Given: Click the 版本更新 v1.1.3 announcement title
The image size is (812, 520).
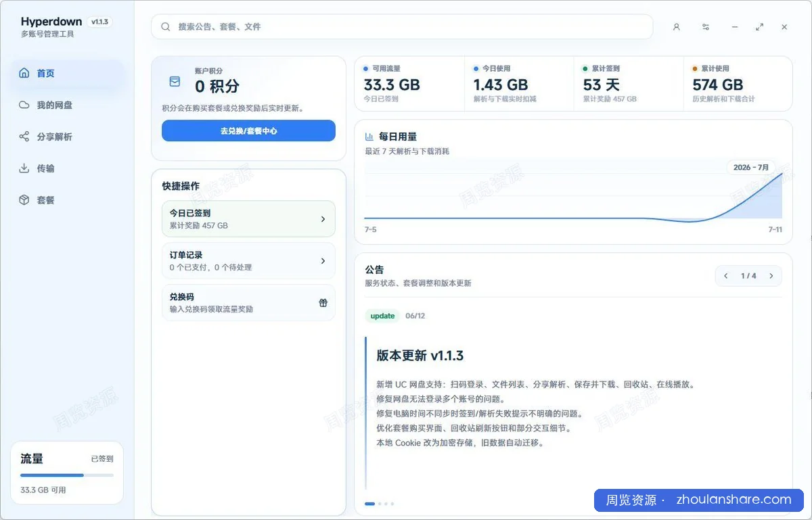Looking at the screenshot, I should click(420, 356).
